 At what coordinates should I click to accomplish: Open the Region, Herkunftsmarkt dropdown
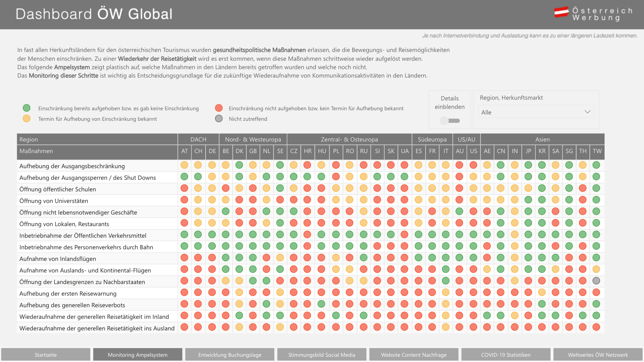coord(536,112)
